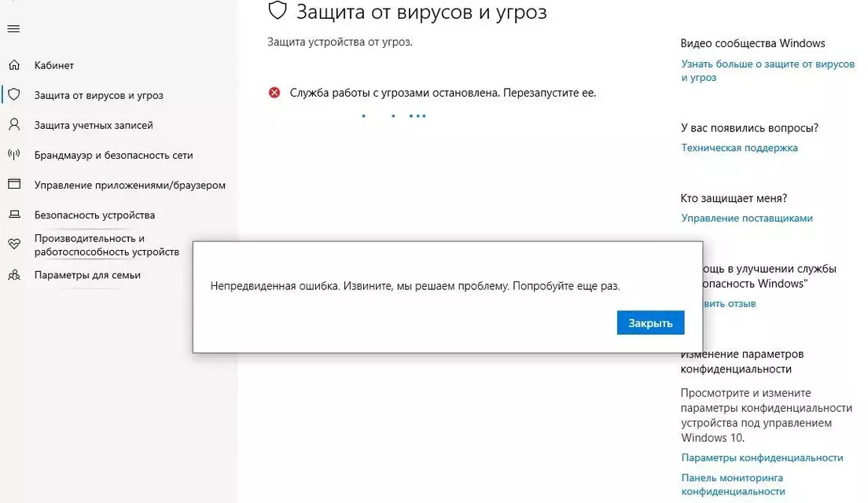868x503 pixels.
Task: Click the shield icon in the sidebar
Action: pyautogui.click(x=14, y=94)
